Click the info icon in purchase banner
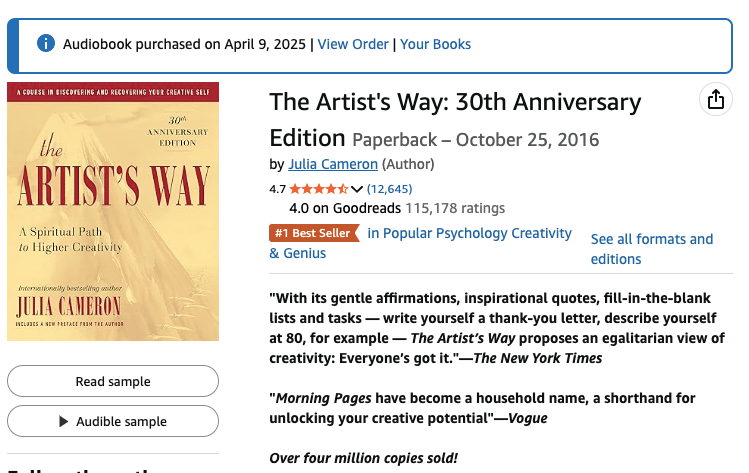 click(x=45, y=44)
